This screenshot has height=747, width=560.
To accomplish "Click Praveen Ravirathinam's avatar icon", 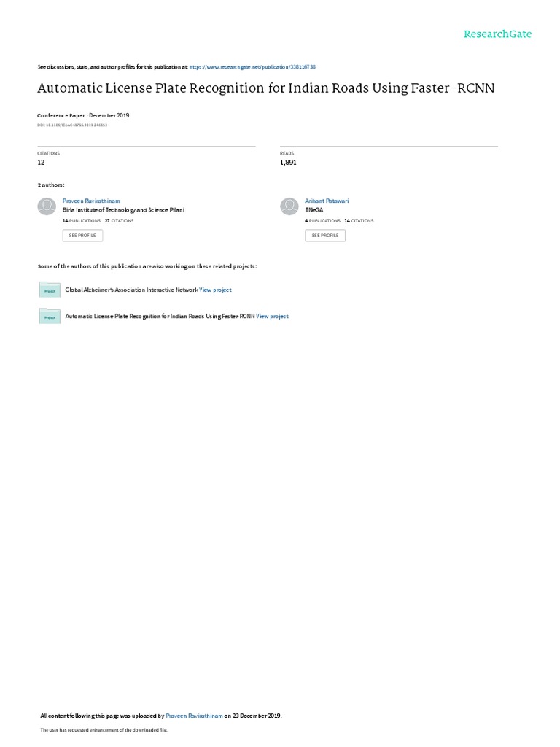I will 47,206.
